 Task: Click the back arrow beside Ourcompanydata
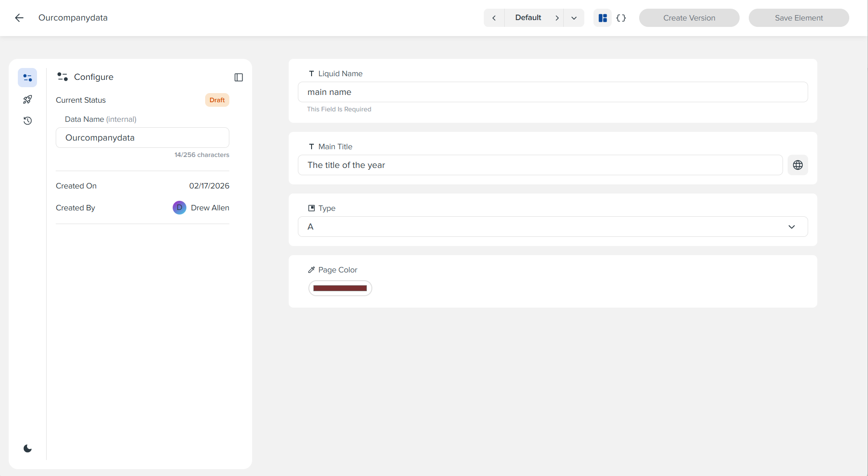[x=19, y=18]
